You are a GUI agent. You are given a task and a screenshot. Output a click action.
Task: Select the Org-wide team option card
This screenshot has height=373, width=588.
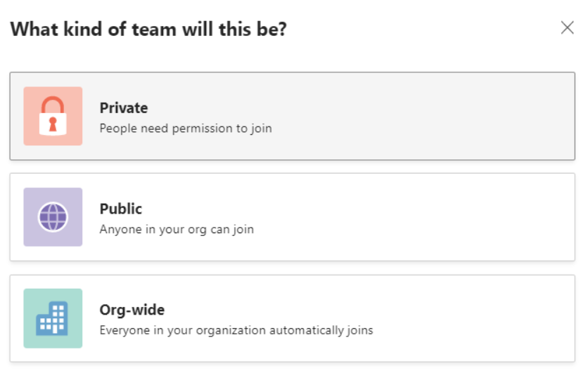pyautogui.click(x=292, y=318)
